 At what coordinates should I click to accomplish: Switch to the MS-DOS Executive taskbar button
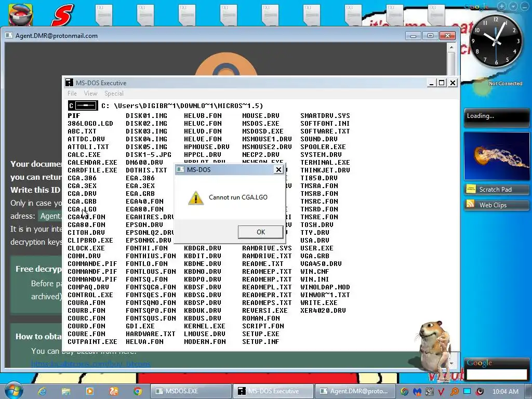pyautogui.click(x=273, y=391)
